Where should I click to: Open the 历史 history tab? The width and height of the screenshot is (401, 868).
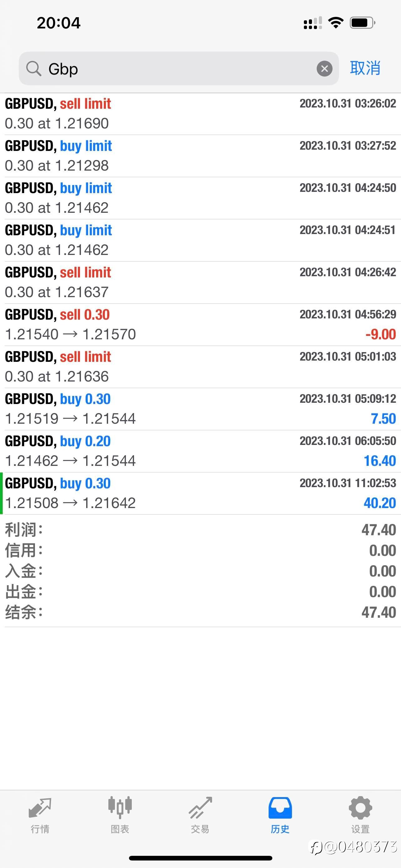click(280, 815)
